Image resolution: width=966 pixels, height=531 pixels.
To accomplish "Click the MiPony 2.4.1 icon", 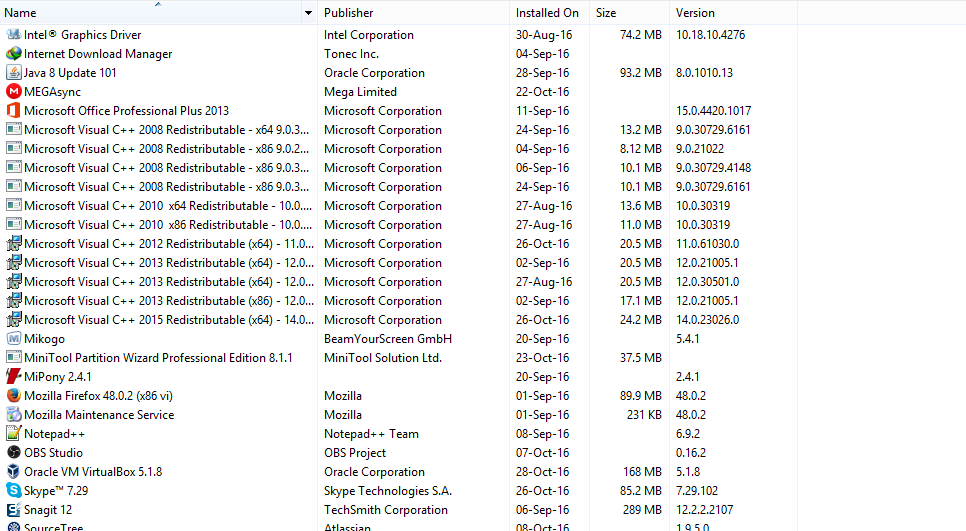I will (x=14, y=376).
